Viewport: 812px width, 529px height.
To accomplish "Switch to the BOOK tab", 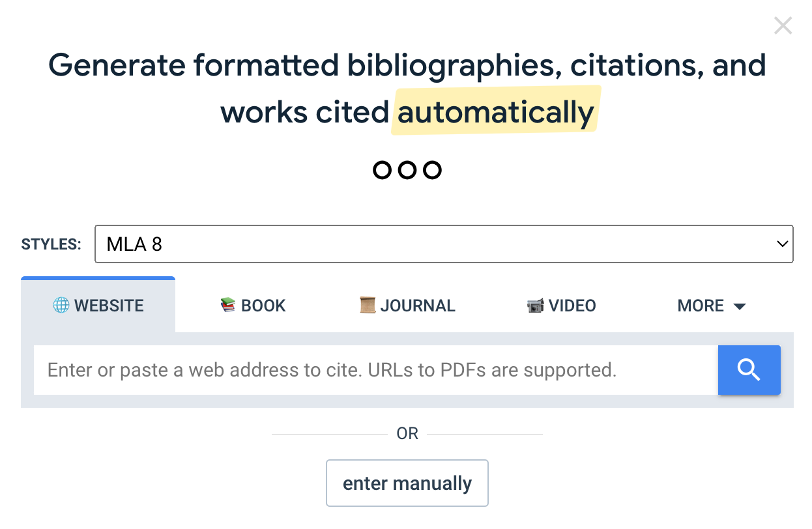I will click(x=263, y=306).
